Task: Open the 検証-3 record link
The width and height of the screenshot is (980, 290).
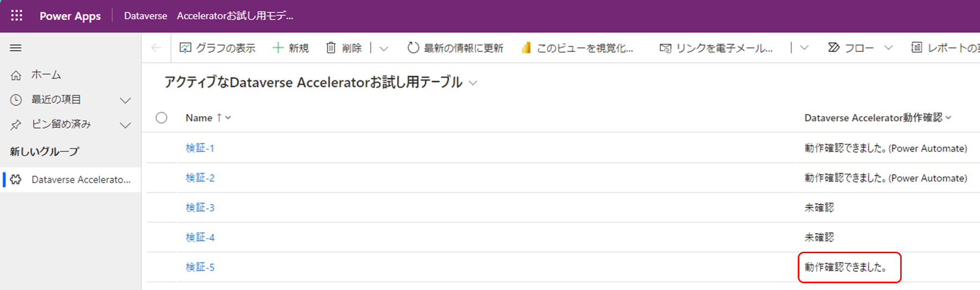Action: click(200, 208)
